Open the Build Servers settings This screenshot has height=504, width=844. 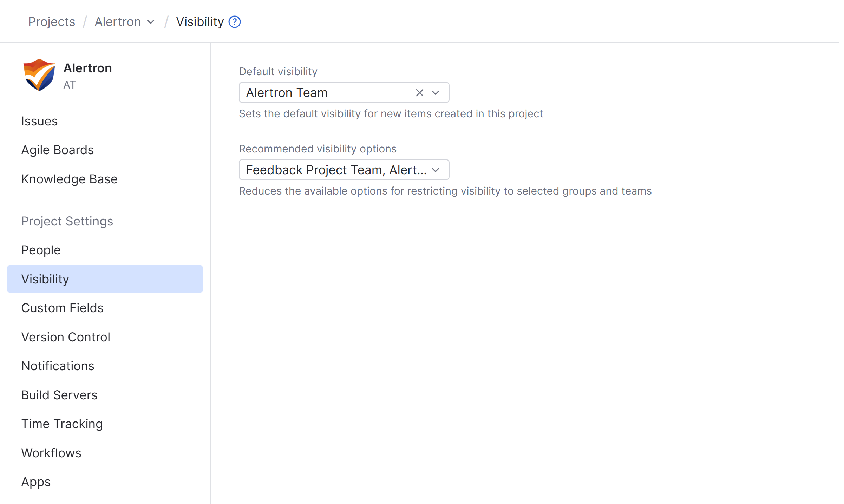[x=59, y=394]
